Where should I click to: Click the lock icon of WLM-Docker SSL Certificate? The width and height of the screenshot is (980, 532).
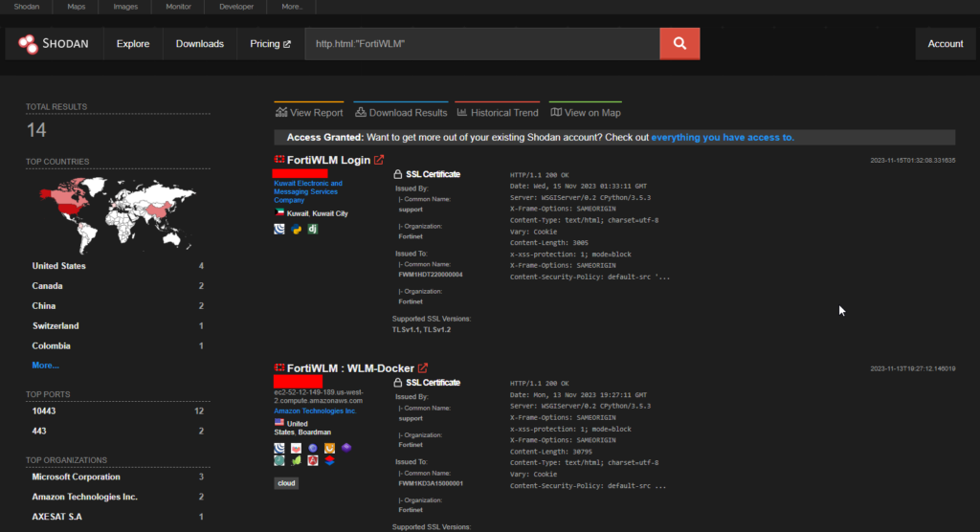coord(397,382)
